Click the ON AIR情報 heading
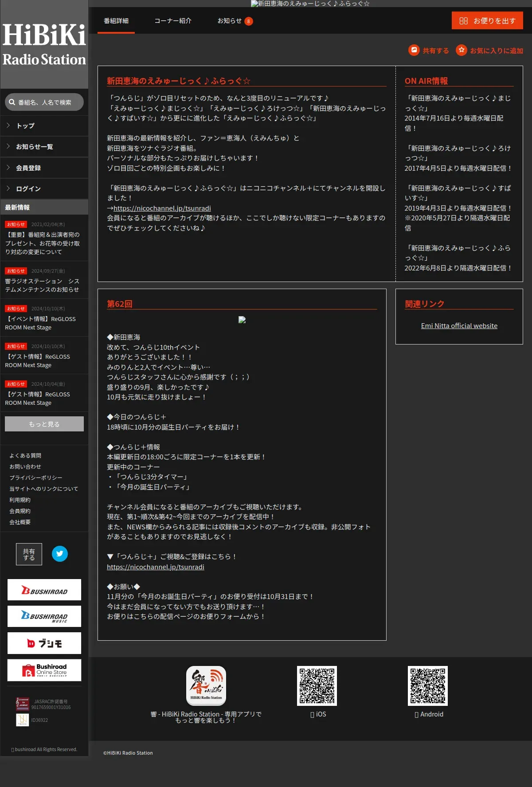The image size is (532, 787). [426, 81]
